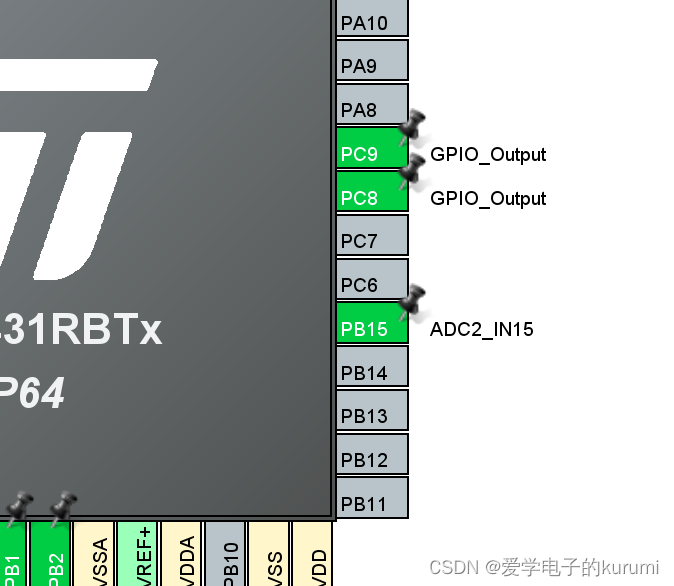Select the VDD power pin
Screen dimensions: 674x586
[x=313, y=554]
